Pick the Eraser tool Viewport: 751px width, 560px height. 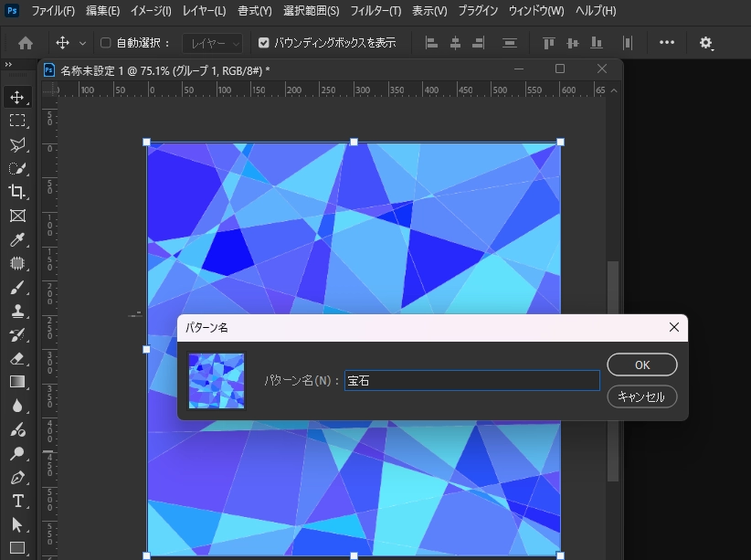coord(16,358)
